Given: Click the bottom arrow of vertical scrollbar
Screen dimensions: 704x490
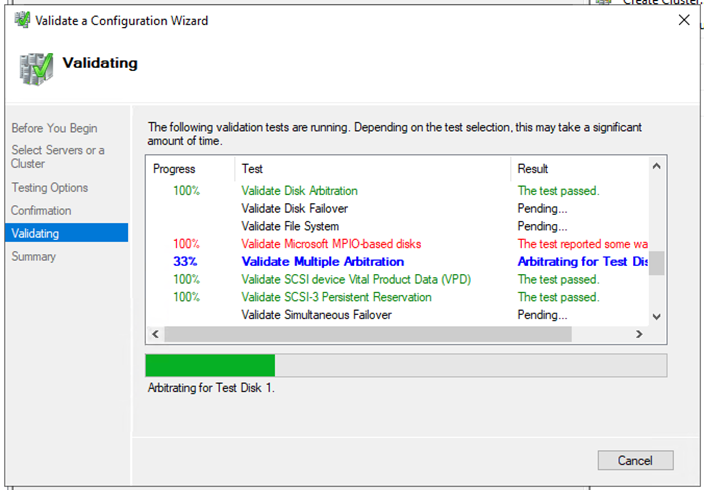Looking at the screenshot, I should [x=656, y=317].
